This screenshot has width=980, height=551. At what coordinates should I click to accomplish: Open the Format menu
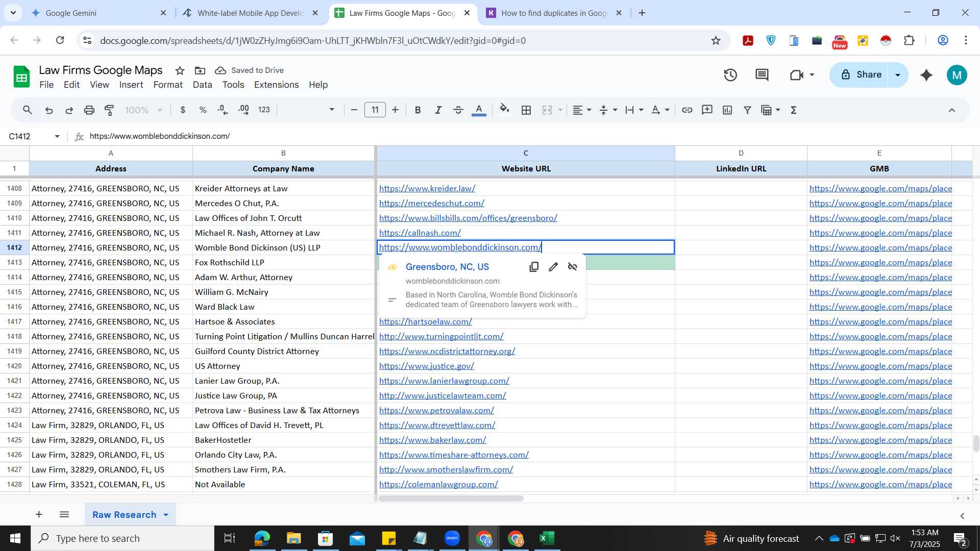168,85
